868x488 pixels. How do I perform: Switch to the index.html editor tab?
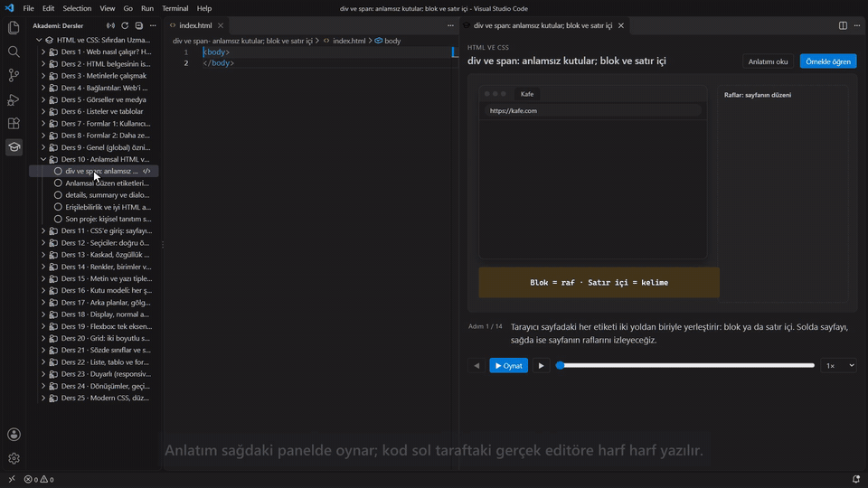[195, 25]
